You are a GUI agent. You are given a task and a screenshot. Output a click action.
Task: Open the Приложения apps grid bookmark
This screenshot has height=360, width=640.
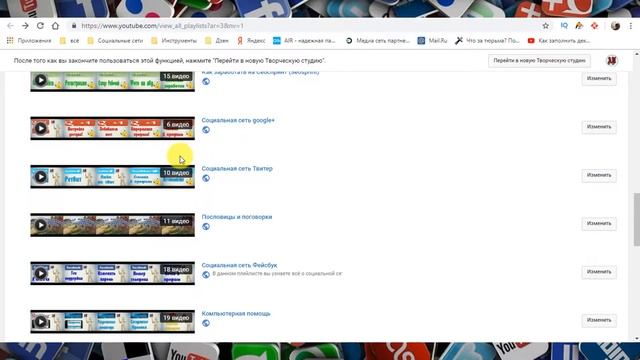point(29,40)
